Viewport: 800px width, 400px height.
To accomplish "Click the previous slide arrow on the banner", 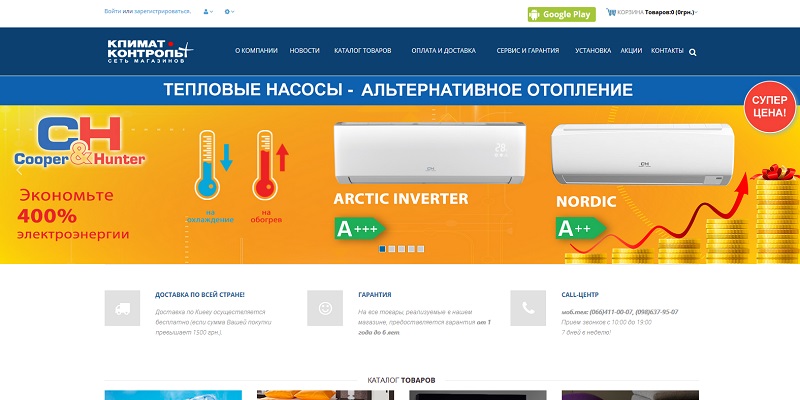I will click(x=19, y=170).
